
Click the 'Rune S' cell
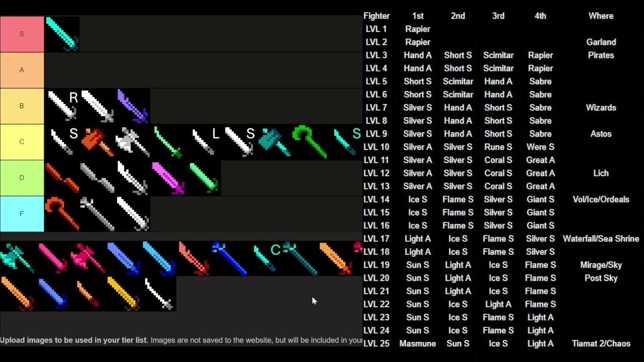[498, 147]
